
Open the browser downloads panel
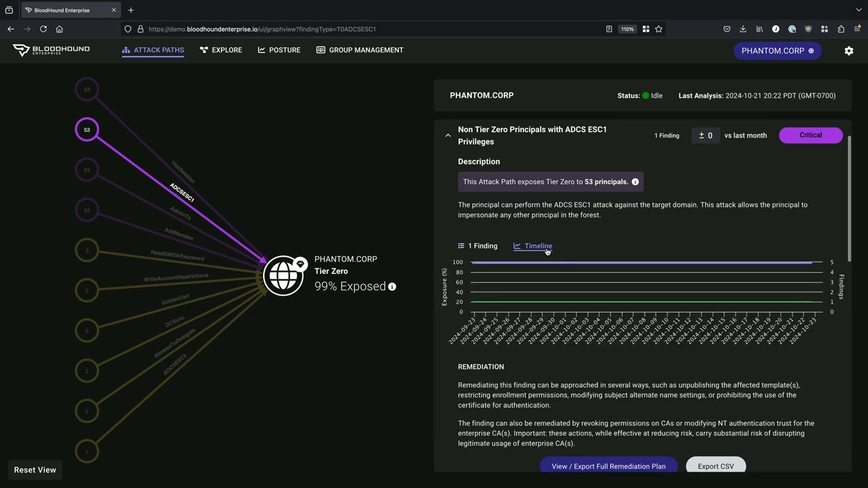[743, 29]
